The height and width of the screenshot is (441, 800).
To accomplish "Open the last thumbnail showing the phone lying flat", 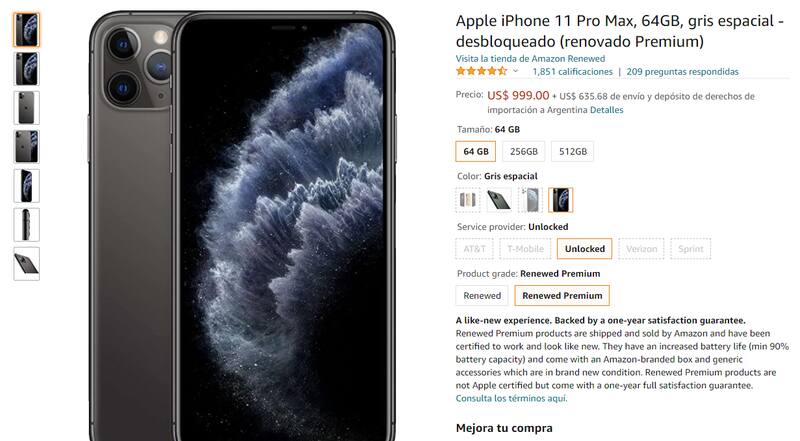I will pyautogui.click(x=27, y=263).
